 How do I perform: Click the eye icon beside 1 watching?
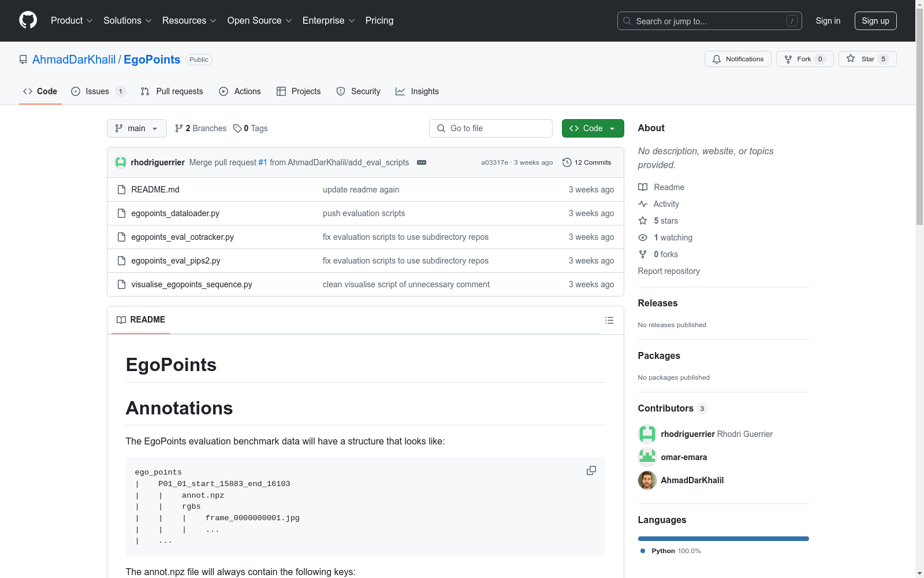[643, 238]
